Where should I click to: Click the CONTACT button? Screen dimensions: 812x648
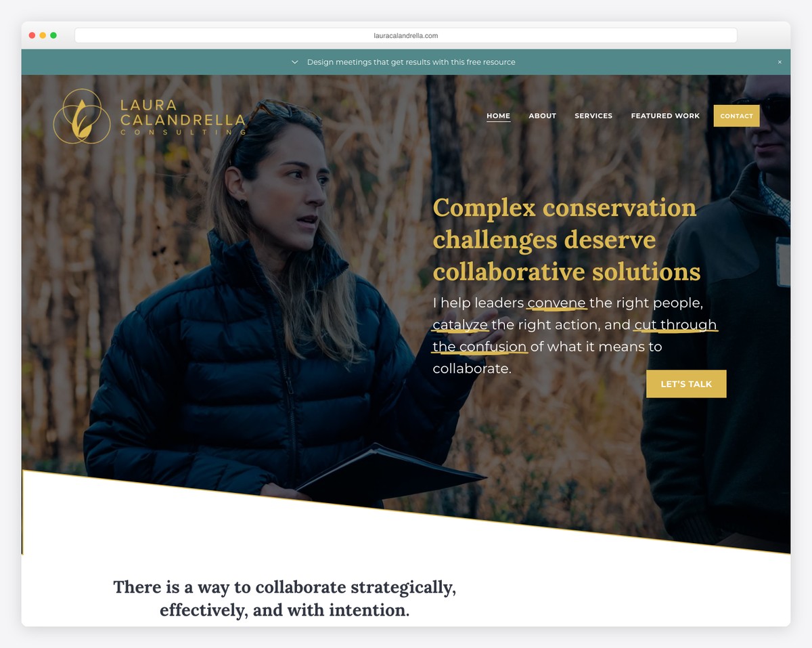pos(736,116)
